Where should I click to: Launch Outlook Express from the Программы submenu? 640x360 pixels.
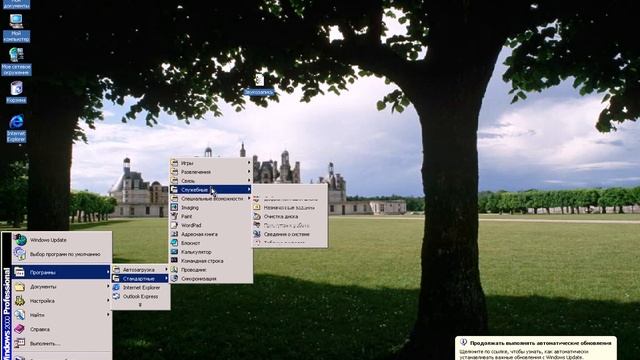pos(140,297)
